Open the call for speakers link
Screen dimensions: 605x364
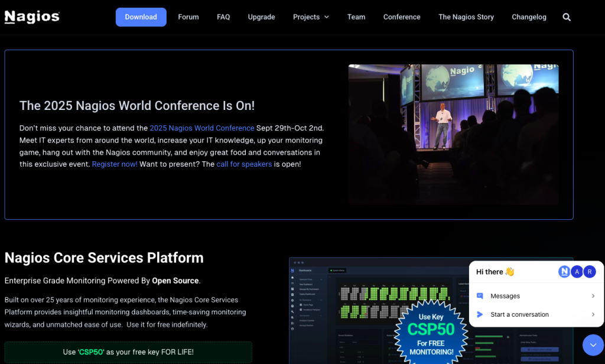(244, 164)
